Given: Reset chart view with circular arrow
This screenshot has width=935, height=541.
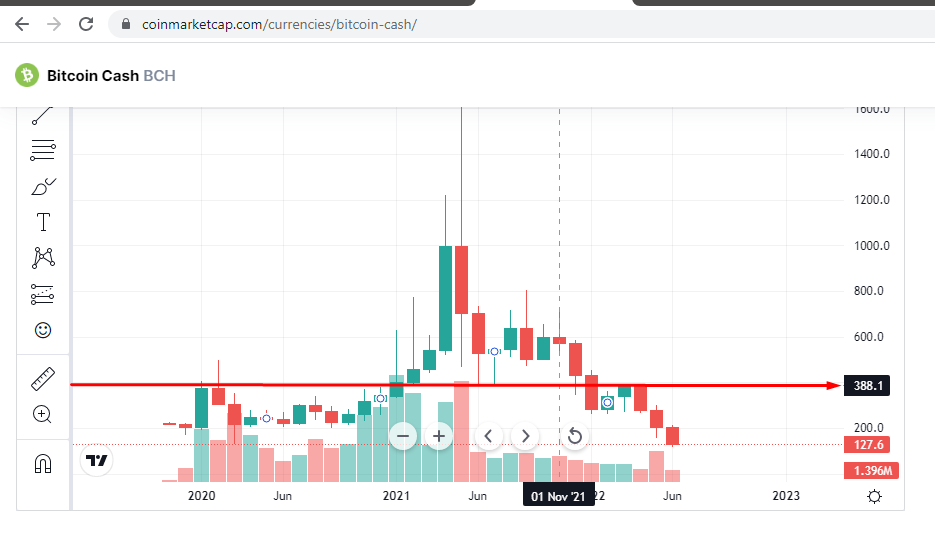Looking at the screenshot, I should point(575,436).
